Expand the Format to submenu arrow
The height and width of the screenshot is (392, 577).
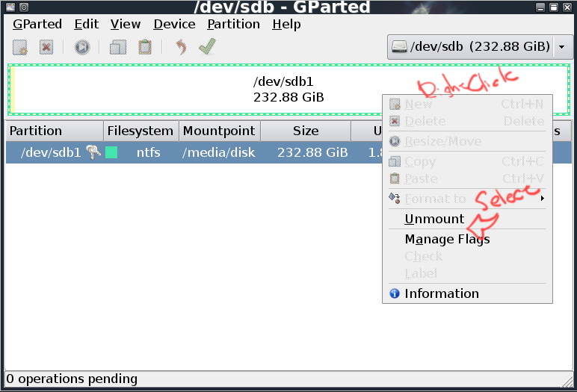(543, 199)
